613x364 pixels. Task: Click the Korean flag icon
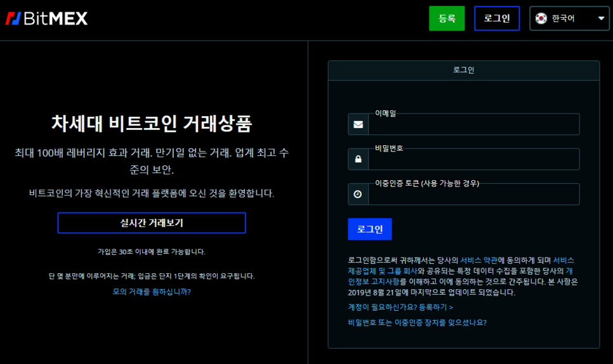click(541, 18)
